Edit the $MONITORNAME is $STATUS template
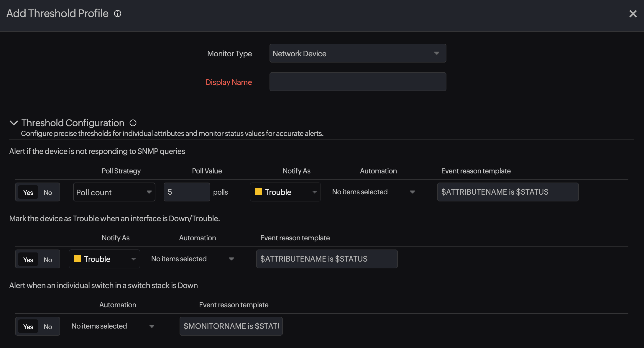Viewport: 644px width, 348px height. point(231,326)
